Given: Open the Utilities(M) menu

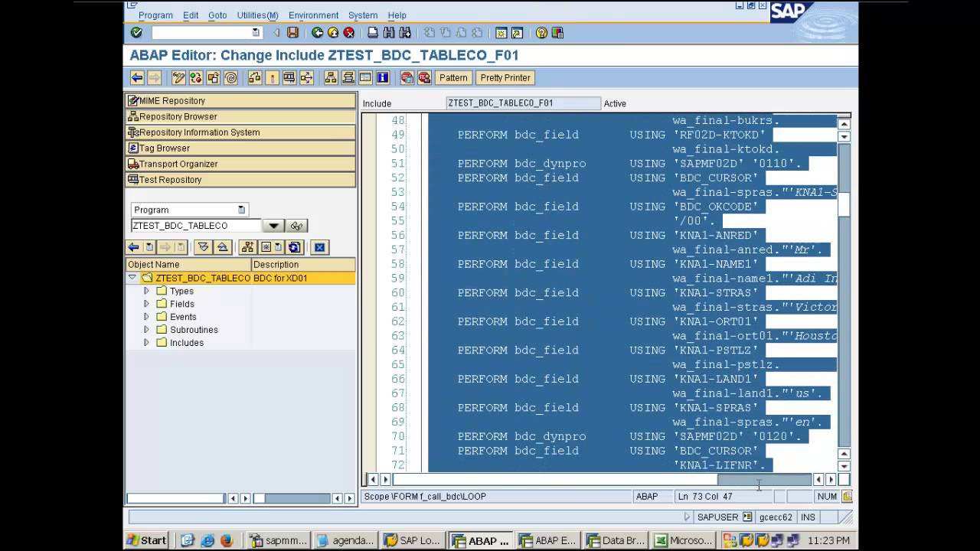Looking at the screenshot, I should point(257,15).
